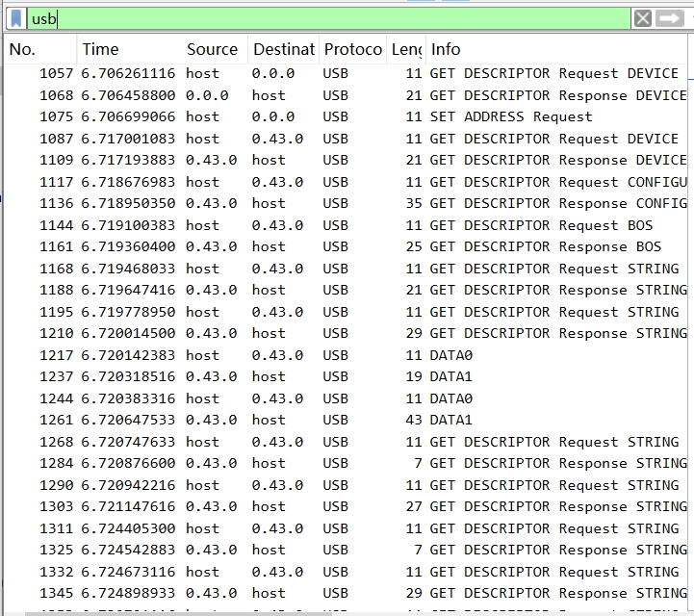Clear the display filter with X button
Viewport: 694px width, 616px height.
click(x=643, y=18)
